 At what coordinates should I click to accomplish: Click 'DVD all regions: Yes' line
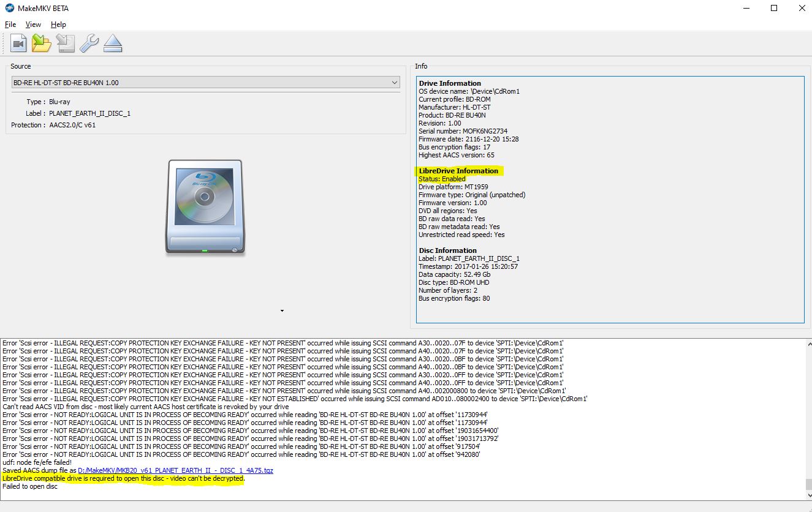(448, 211)
